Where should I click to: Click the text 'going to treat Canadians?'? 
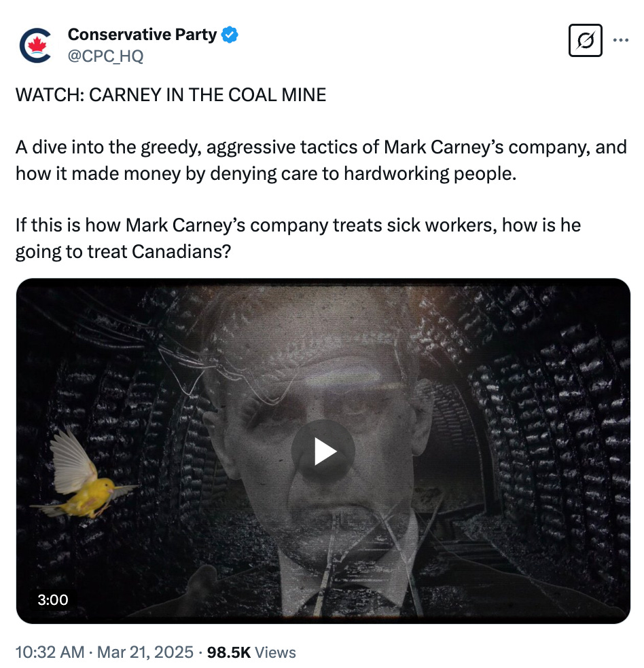[123, 251]
